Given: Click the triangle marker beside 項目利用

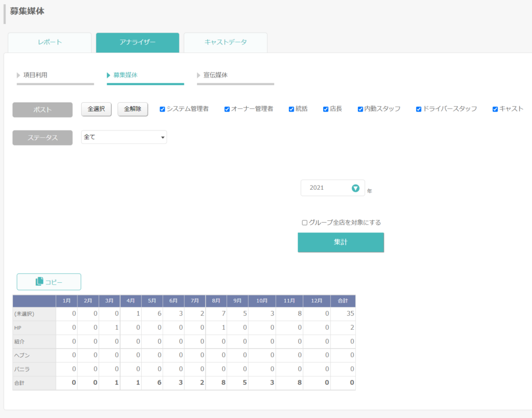Looking at the screenshot, I should click(x=18, y=75).
